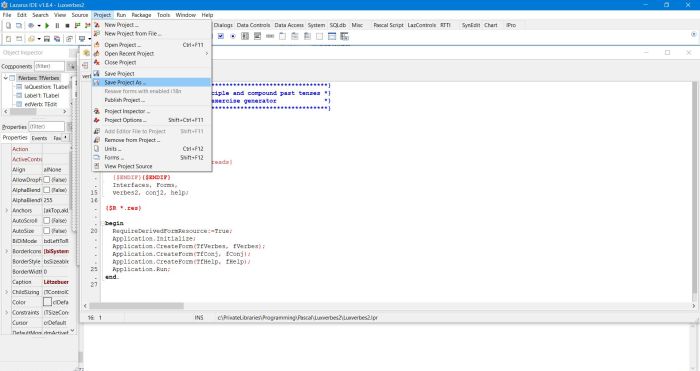Viewport: 700px width, 371px height.
Task: Open Project Inspector from menu
Action: click(151, 111)
